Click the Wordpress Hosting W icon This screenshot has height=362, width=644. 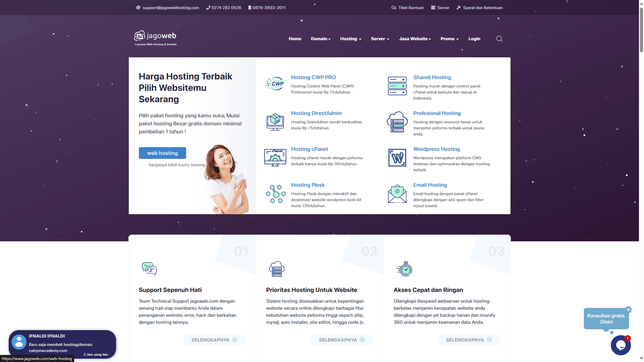397,158
